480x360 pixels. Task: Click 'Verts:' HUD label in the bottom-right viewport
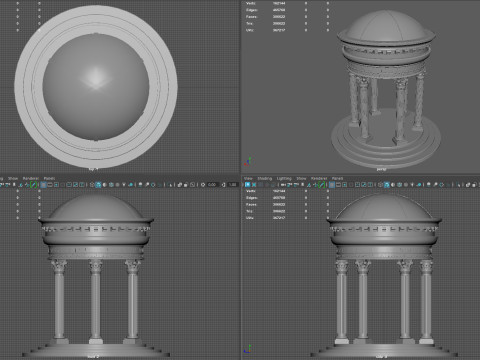tap(251, 191)
